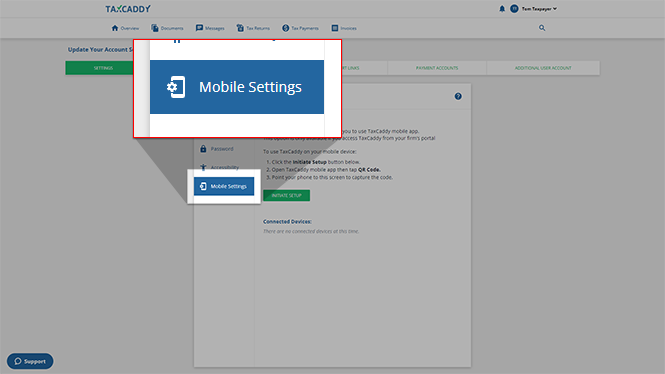The height and width of the screenshot is (374, 665).
Task: Open the help question mark icon
Action: 458,96
